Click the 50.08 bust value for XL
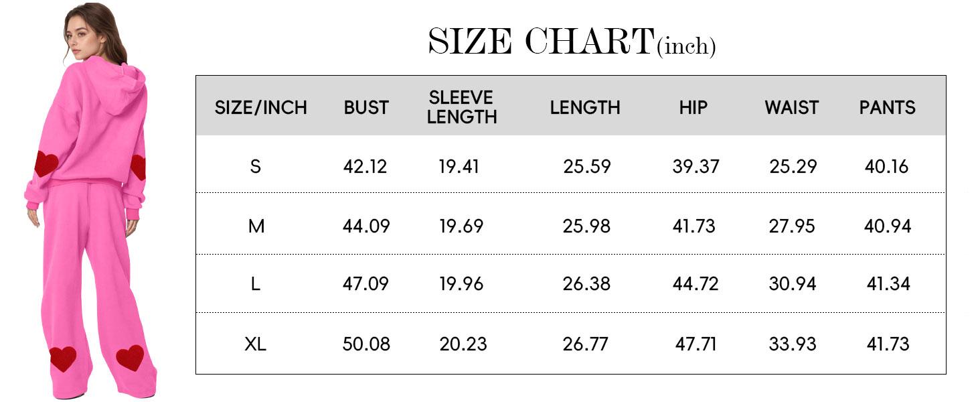980x402 pixels. point(366,344)
